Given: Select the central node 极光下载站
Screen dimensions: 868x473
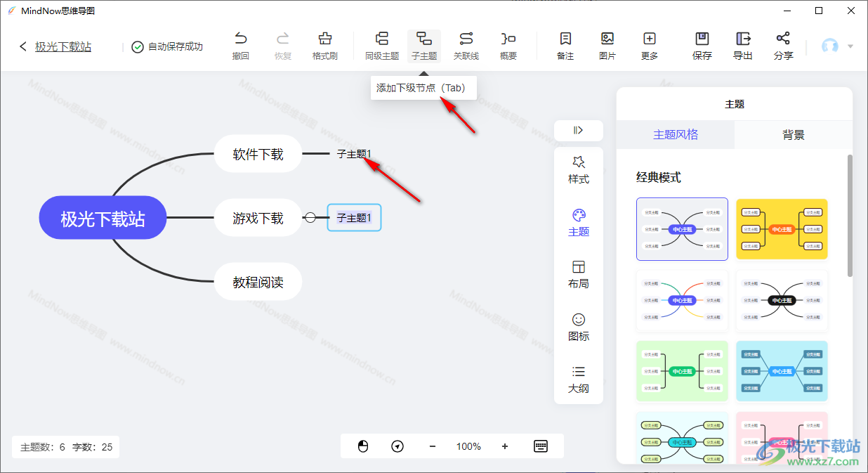Looking at the screenshot, I should coord(103,218).
